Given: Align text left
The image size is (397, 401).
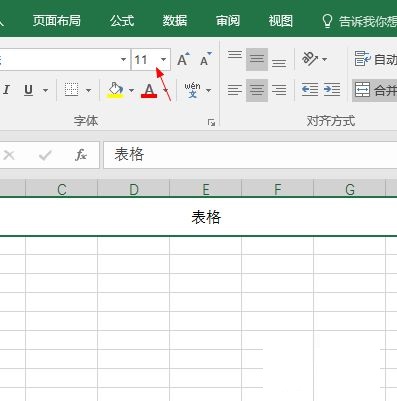Looking at the screenshot, I should pos(235,90).
